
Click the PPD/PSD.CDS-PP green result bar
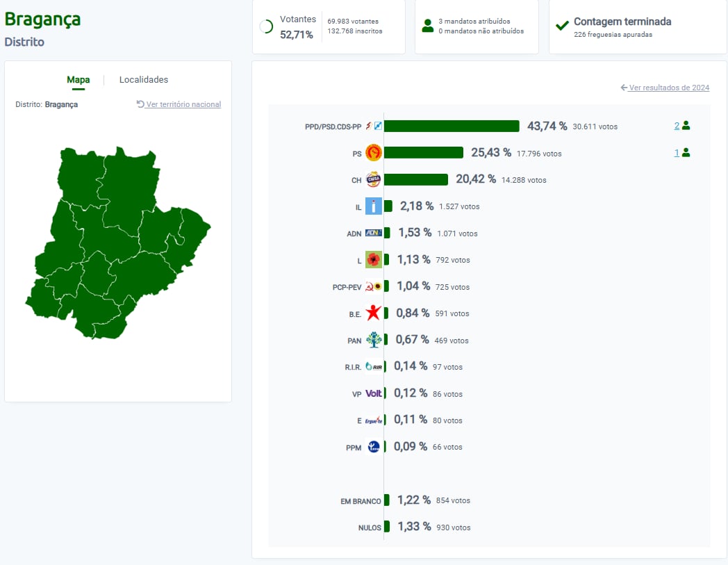452,126
